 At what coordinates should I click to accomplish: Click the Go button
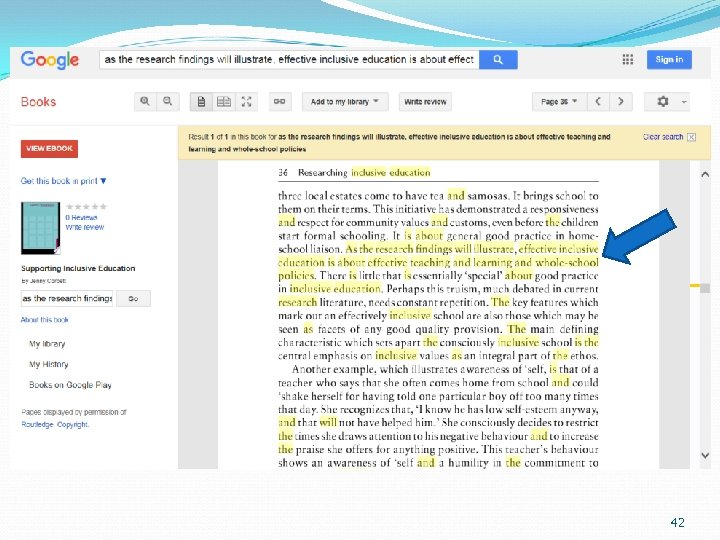click(x=133, y=298)
